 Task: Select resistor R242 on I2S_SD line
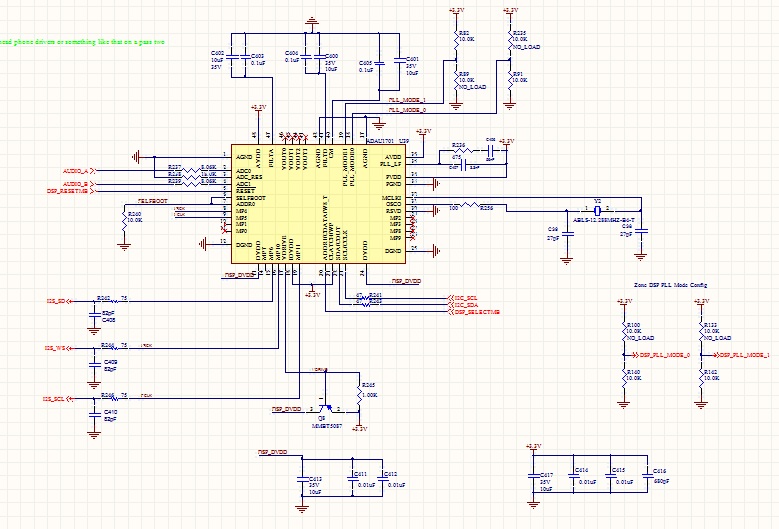click(114, 301)
